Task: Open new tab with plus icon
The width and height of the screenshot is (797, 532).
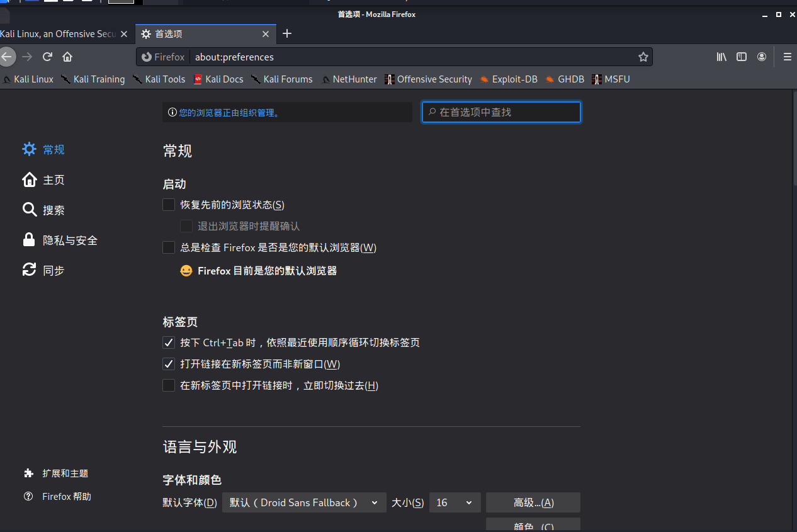Action: 287,33
